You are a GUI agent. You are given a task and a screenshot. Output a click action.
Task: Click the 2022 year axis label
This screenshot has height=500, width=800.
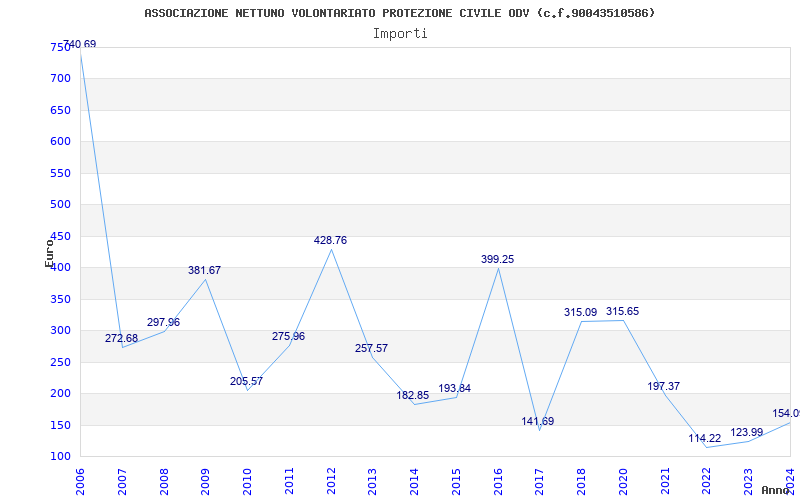click(707, 478)
